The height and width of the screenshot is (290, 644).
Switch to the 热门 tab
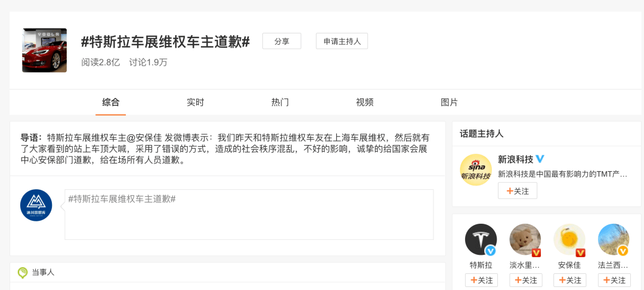(280, 102)
